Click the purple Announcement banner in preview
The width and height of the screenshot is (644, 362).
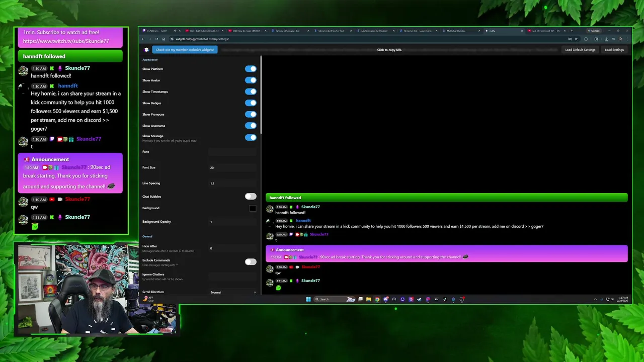point(447,253)
